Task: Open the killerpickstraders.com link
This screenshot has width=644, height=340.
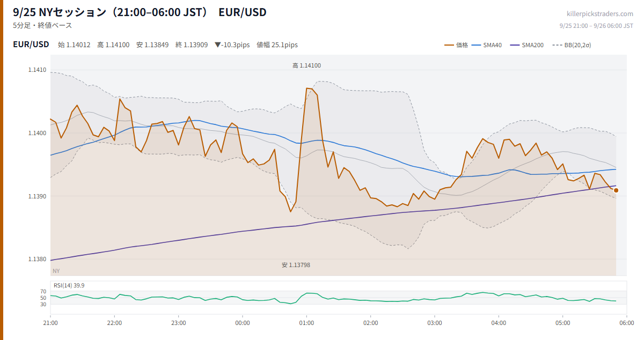Action: (x=600, y=14)
